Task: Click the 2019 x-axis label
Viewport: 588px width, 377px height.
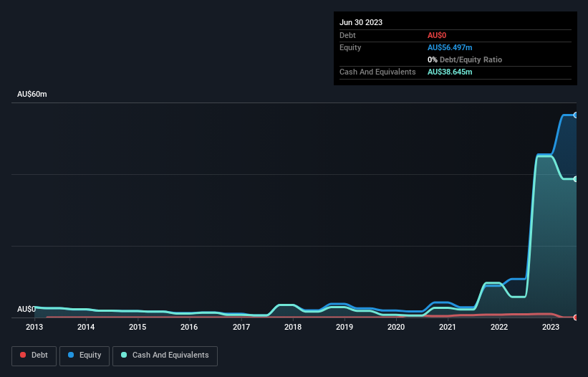Action: pos(344,327)
